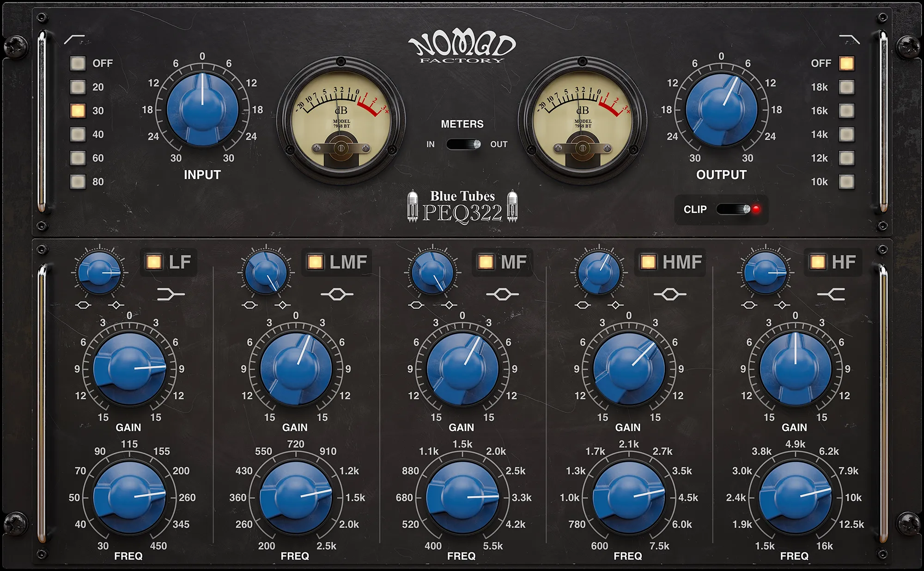Viewport: 924px width, 571px height.
Task: Select the 16k low-pass filter setting
Action: pos(848,110)
